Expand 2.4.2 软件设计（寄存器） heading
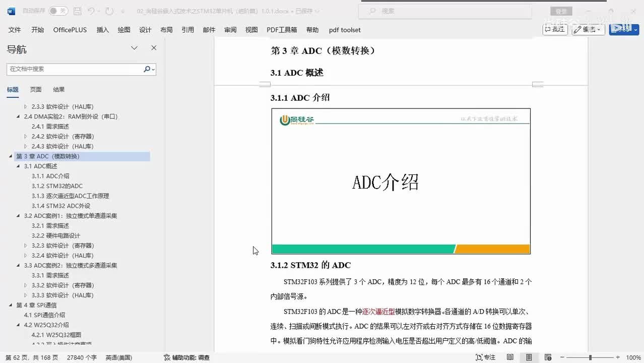This screenshot has width=644, height=363. (x=26, y=136)
